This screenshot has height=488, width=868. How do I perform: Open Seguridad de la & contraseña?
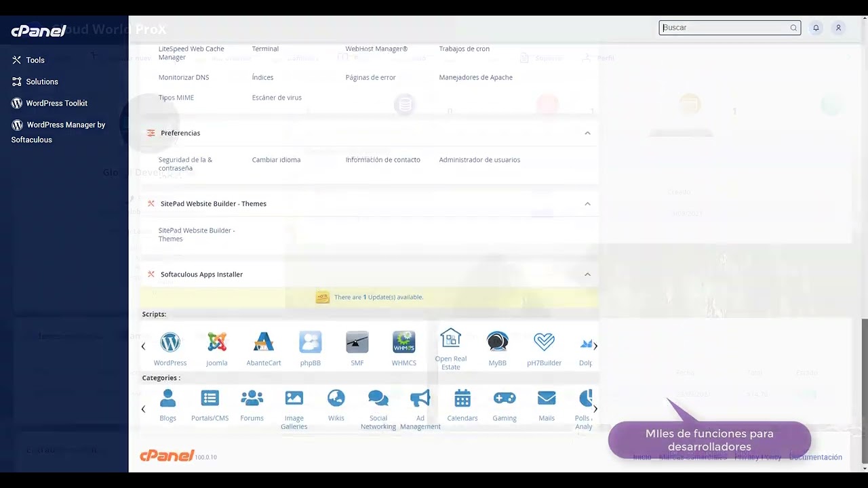(185, 164)
